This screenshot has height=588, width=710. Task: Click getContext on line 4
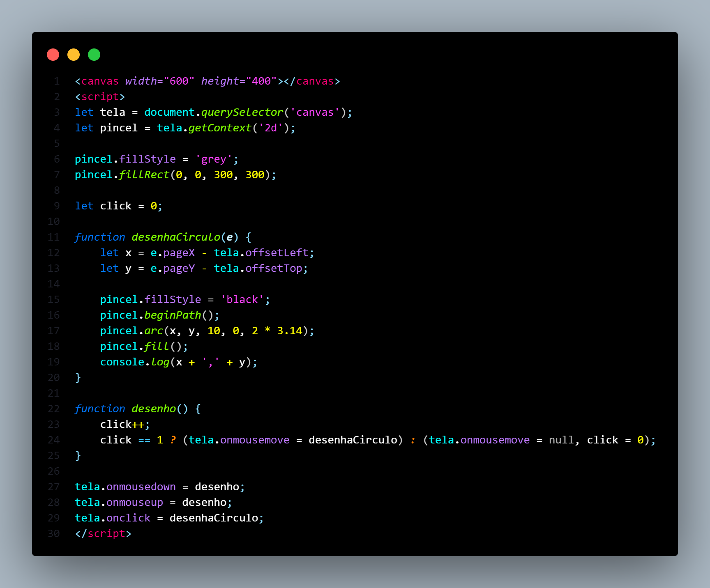tap(220, 128)
